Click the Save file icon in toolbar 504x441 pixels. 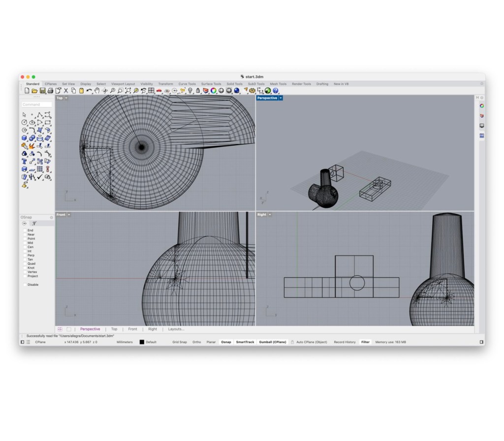[42, 91]
